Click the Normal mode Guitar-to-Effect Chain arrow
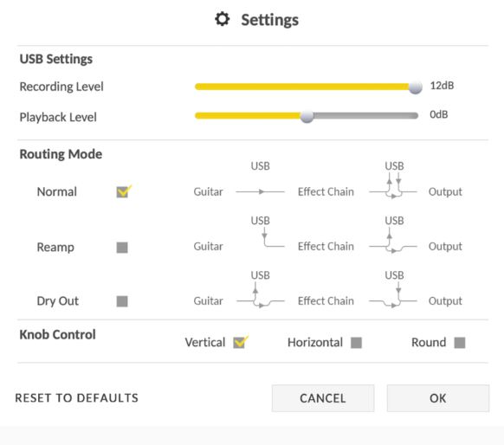This screenshot has width=504, height=445. [x=260, y=192]
